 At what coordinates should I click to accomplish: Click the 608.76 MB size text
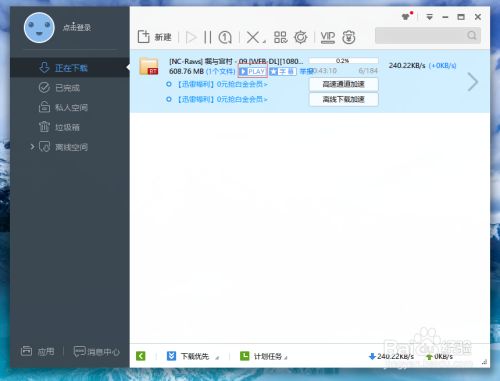tap(186, 71)
